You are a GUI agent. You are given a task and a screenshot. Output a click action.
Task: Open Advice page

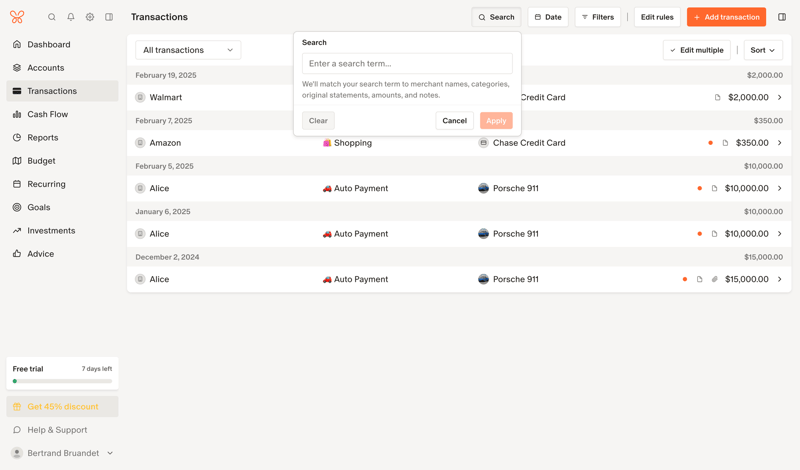point(62,253)
